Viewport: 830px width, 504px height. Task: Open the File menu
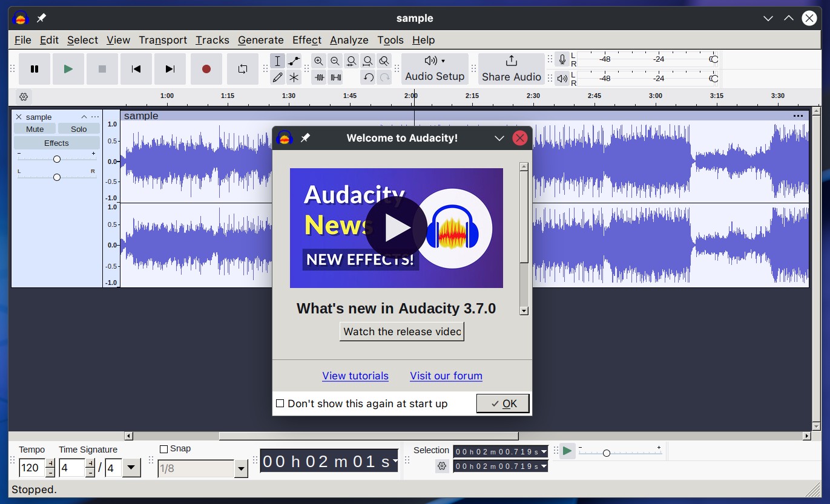[23, 40]
